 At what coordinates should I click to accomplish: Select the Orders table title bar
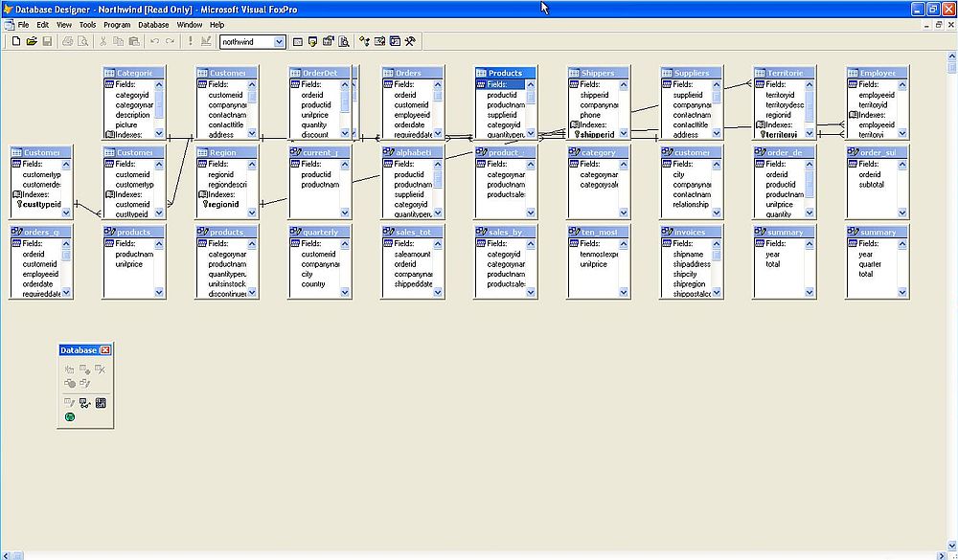pos(412,73)
